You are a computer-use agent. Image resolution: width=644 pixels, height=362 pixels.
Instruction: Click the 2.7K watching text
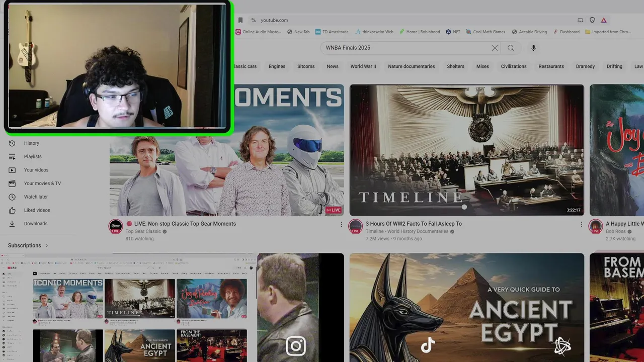[620, 239]
